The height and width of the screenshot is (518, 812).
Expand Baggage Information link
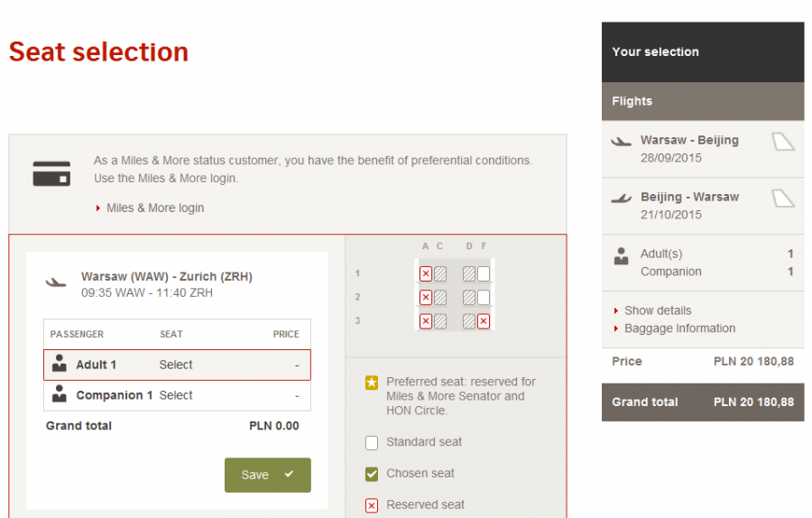(679, 328)
